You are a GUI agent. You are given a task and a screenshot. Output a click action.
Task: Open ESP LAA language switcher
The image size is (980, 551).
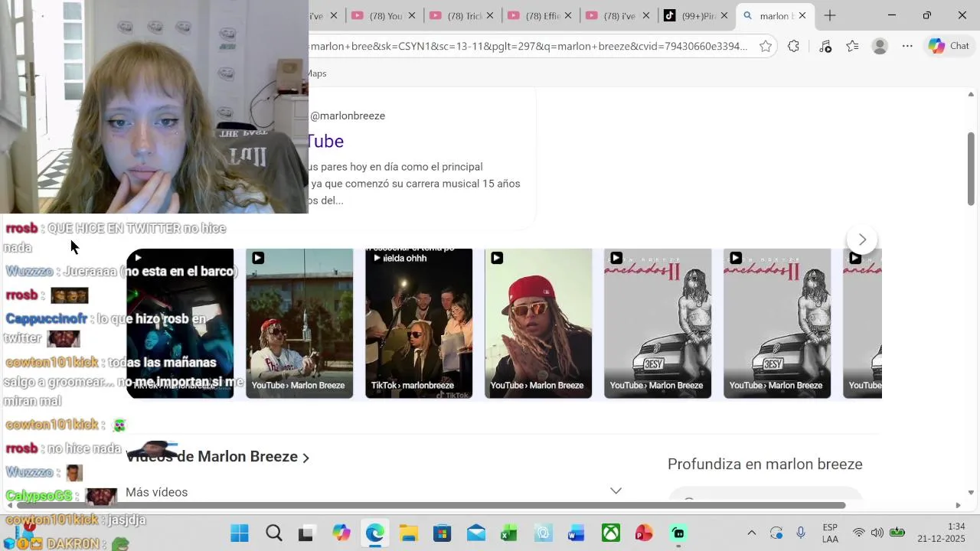(830, 533)
